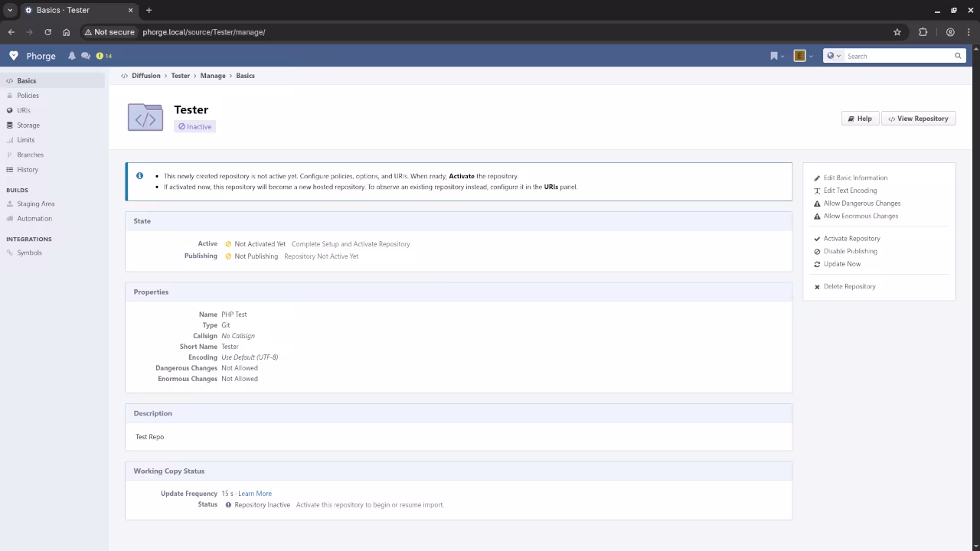Expand the search scope globe dropdown
The height and width of the screenshot is (551, 980).
click(834, 56)
